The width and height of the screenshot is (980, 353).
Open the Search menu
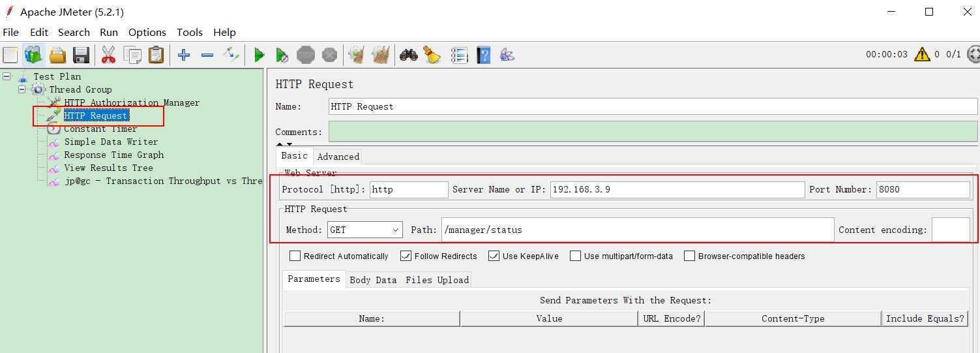(x=74, y=32)
